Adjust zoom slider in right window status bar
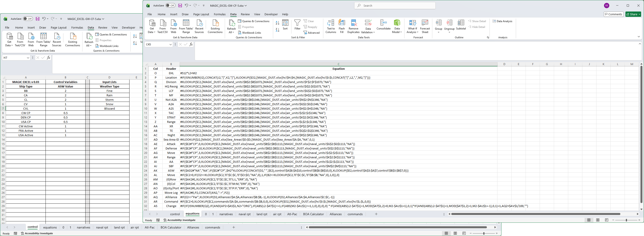This screenshot has width=644, height=236. 626,220
